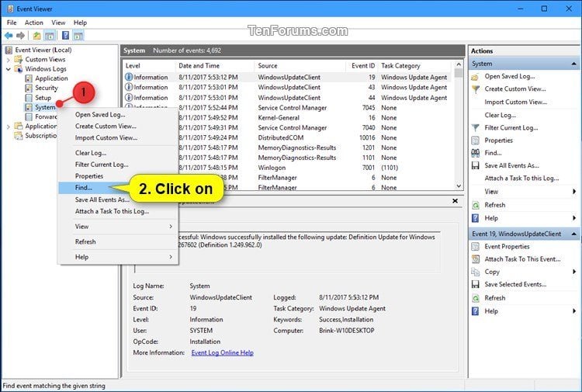This screenshot has width=582, height=392.
Task: Open the Copy submenu arrow in Actions
Action: (x=574, y=272)
